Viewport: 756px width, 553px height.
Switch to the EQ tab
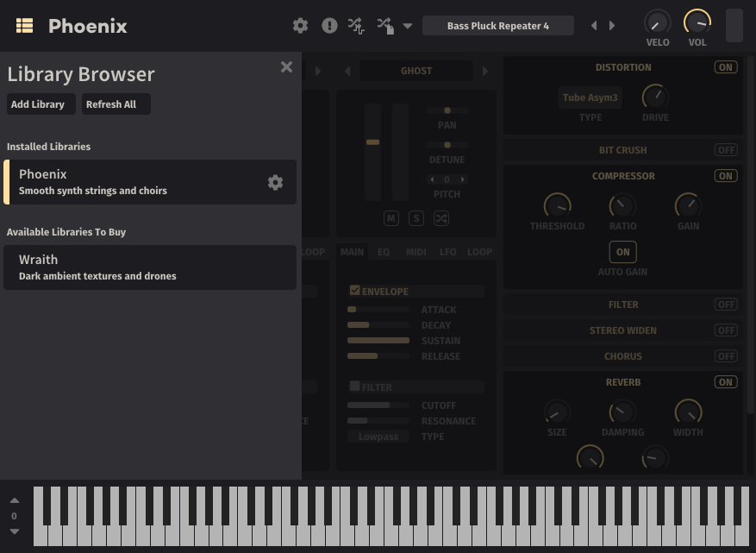[384, 252]
